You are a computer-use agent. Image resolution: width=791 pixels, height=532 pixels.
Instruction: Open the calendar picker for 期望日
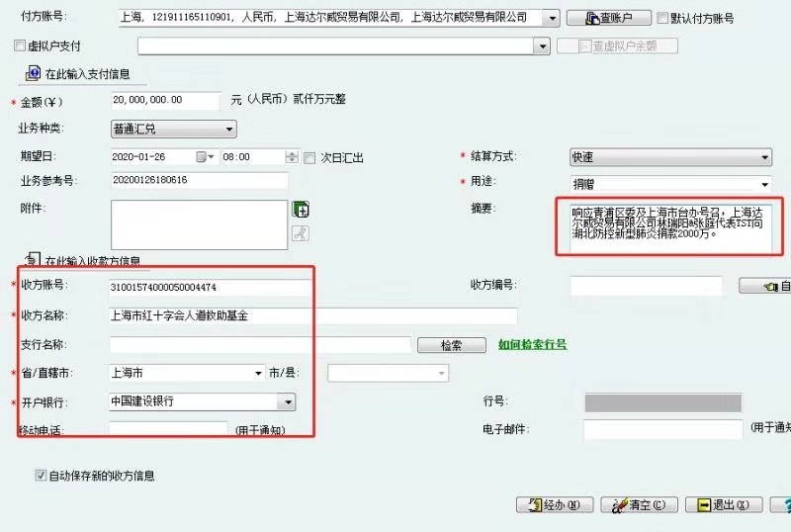206,157
